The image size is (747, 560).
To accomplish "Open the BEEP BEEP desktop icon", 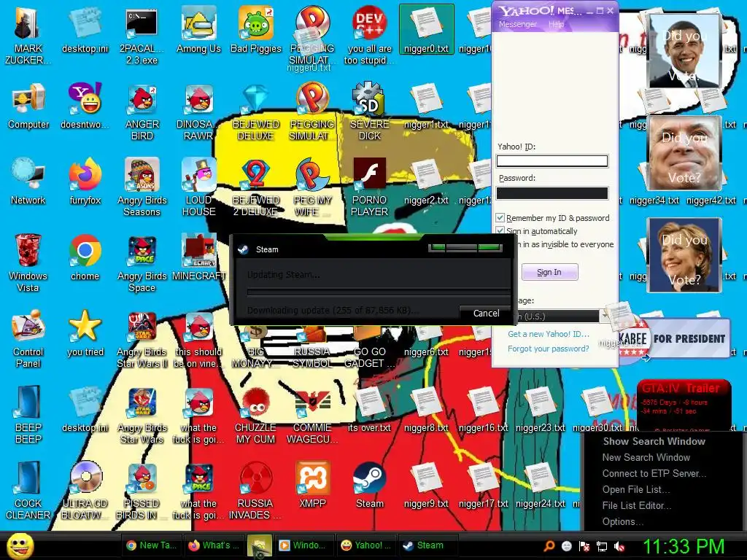I will 28,415.
